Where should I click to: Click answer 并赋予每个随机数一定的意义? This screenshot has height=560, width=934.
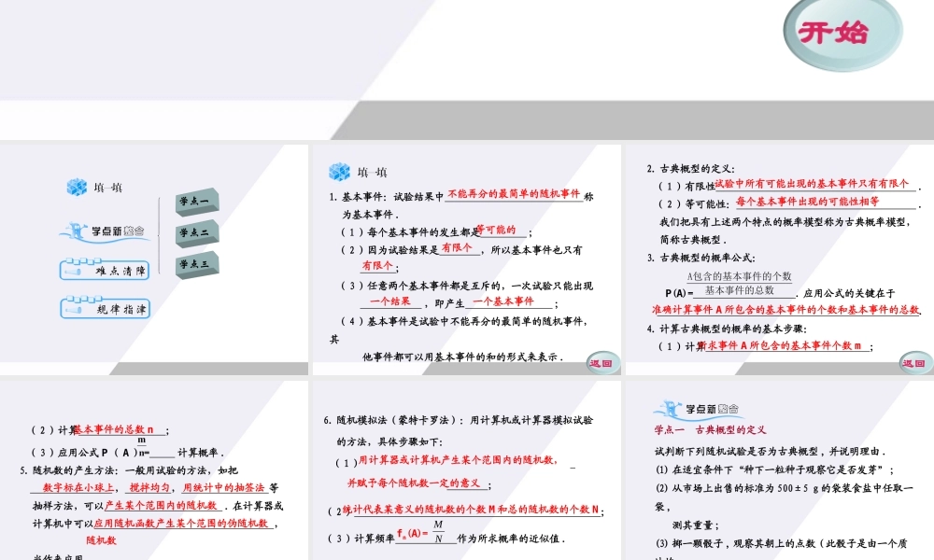click(x=414, y=483)
